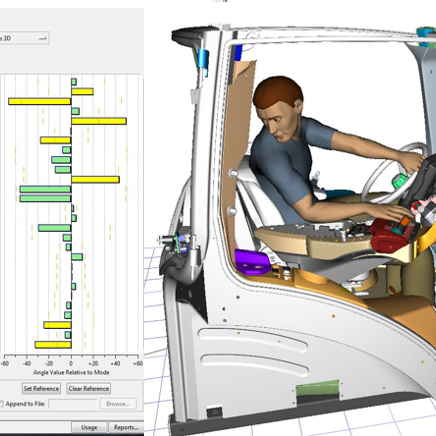Open the Usage button at panel bottom
Viewport: 436px width, 436px height.
pyautogui.click(x=89, y=427)
